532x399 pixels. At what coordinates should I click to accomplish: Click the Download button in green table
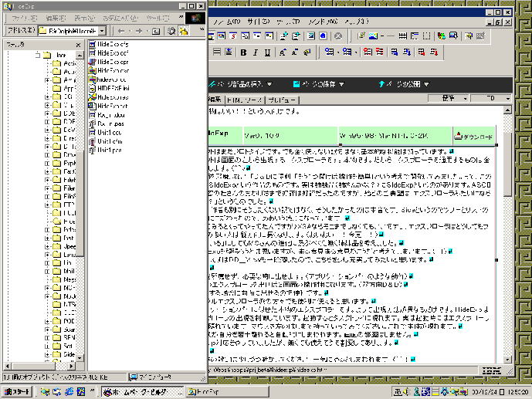point(473,137)
